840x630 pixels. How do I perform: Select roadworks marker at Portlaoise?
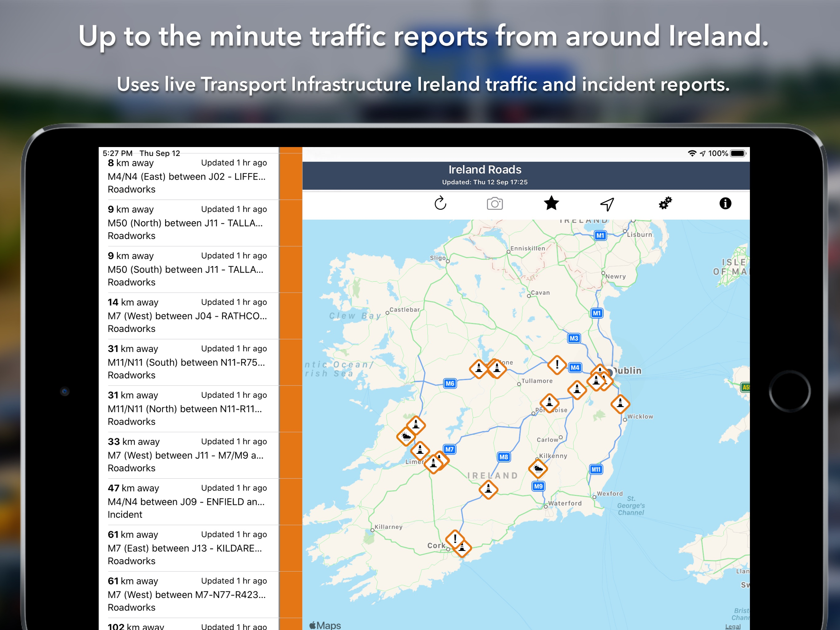pyautogui.click(x=549, y=403)
